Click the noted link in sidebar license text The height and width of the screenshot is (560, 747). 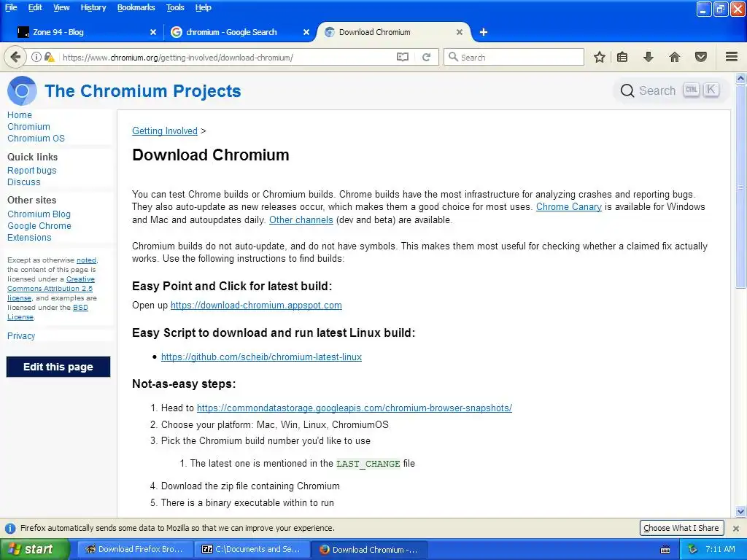tap(86, 260)
